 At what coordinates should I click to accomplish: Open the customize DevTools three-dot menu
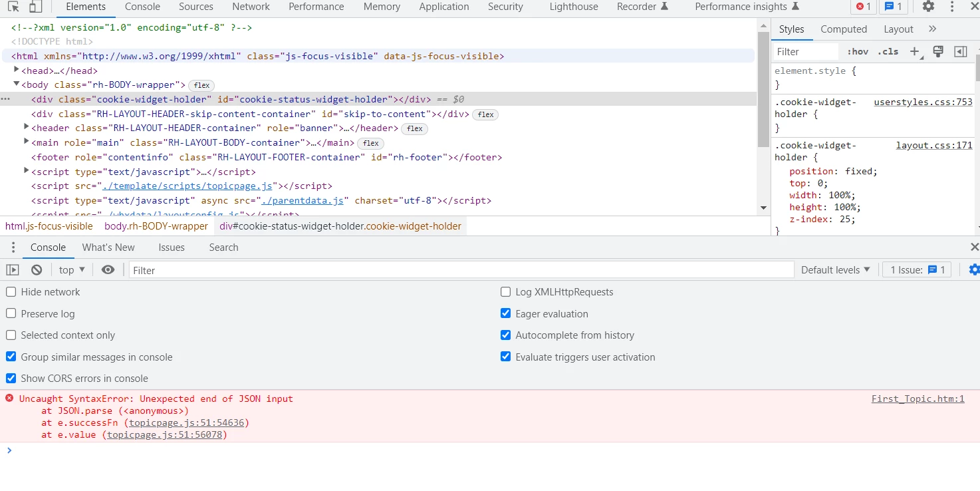click(952, 7)
